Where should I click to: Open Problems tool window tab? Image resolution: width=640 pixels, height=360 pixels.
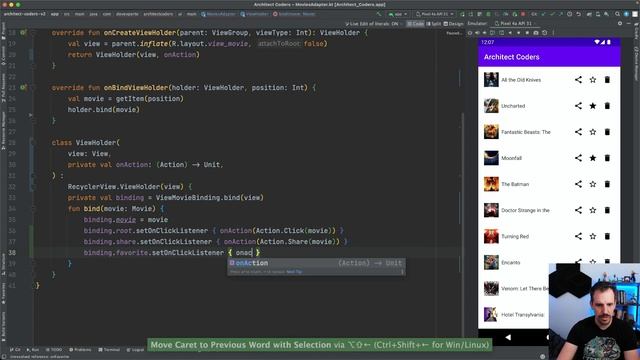click(x=80, y=350)
